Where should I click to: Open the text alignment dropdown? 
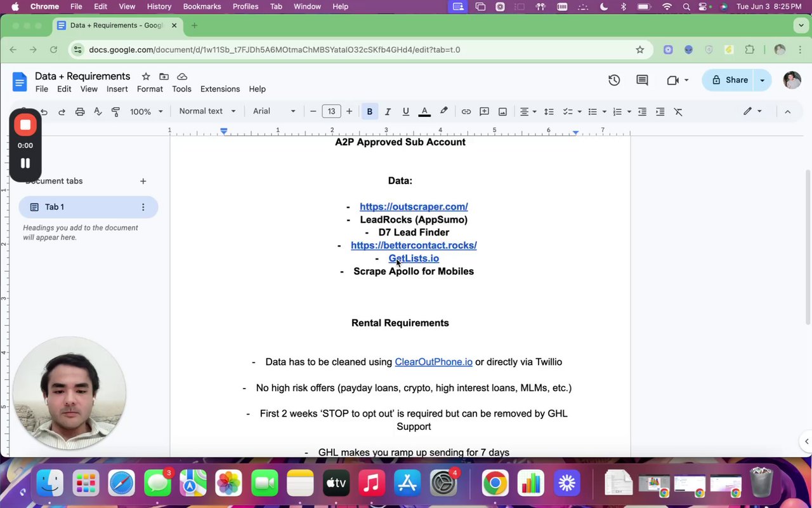click(x=528, y=112)
